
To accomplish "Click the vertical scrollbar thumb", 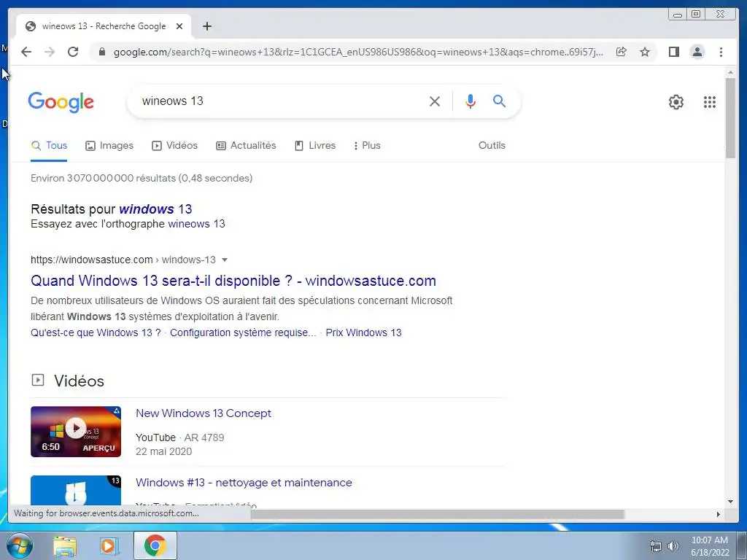I will (x=730, y=118).
